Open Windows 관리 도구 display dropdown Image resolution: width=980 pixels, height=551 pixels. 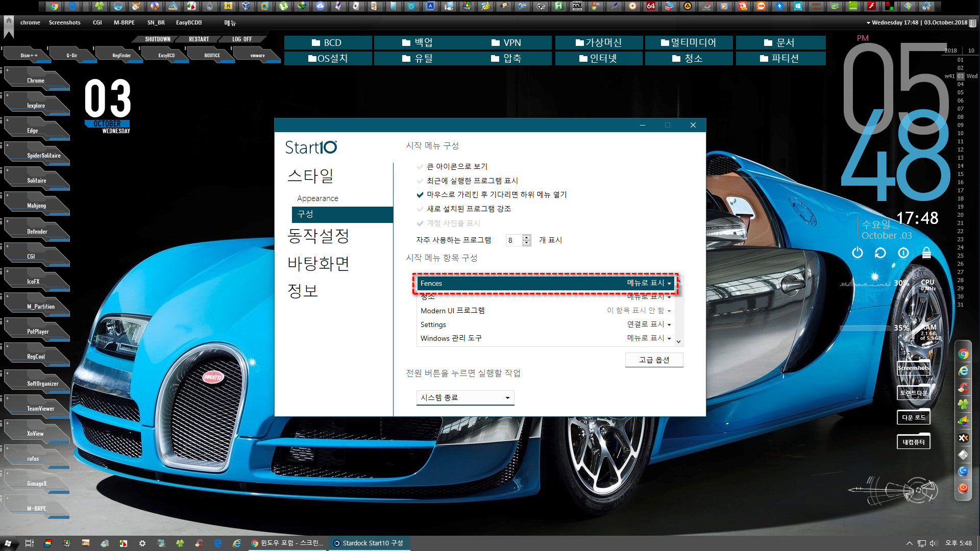649,338
